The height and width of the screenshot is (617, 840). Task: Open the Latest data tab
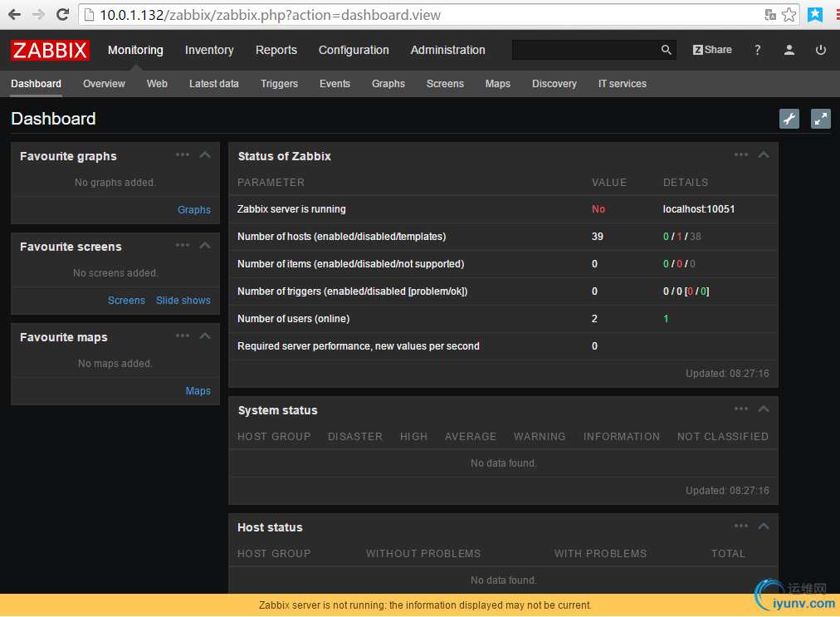pyautogui.click(x=214, y=84)
